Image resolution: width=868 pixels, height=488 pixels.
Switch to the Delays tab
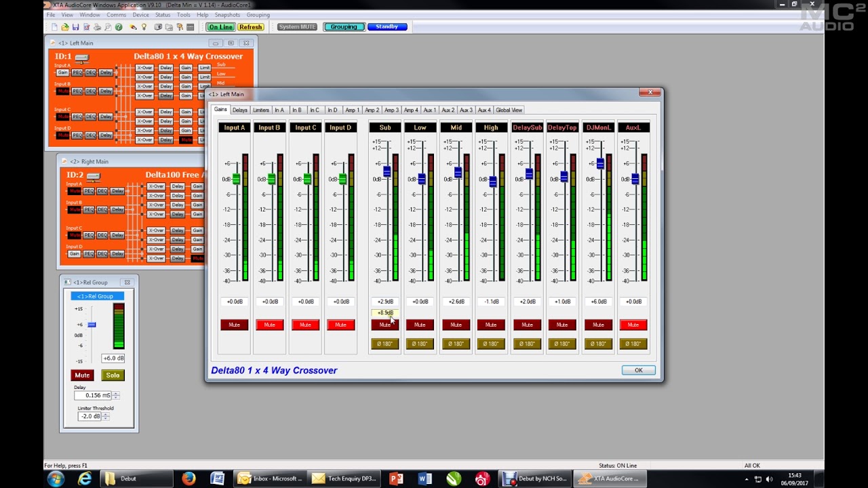tap(240, 110)
